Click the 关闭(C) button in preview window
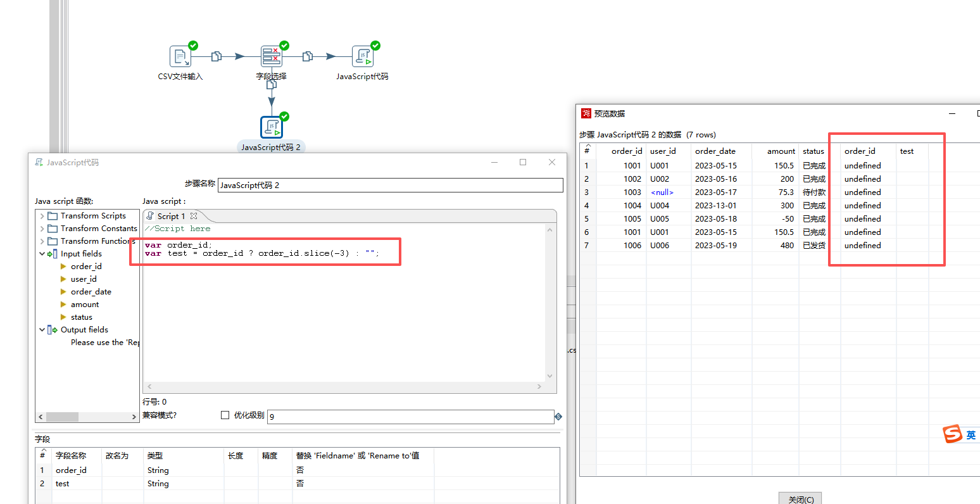980x504 pixels. pyautogui.click(x=801, y=498)
